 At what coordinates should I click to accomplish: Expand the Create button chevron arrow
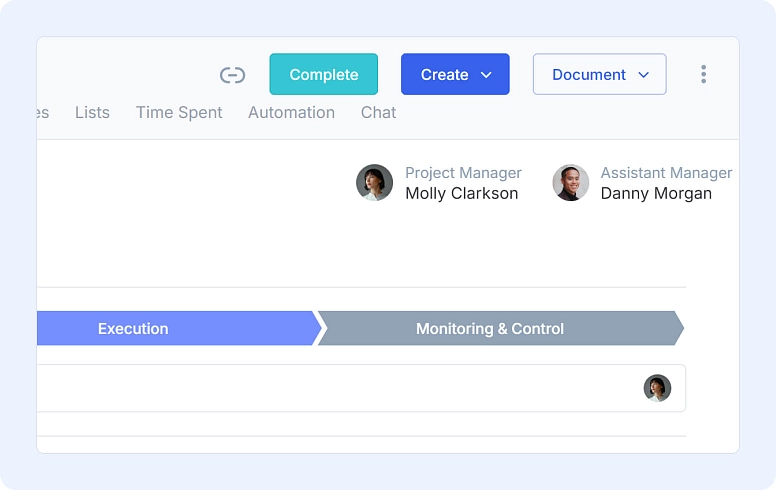486,75
